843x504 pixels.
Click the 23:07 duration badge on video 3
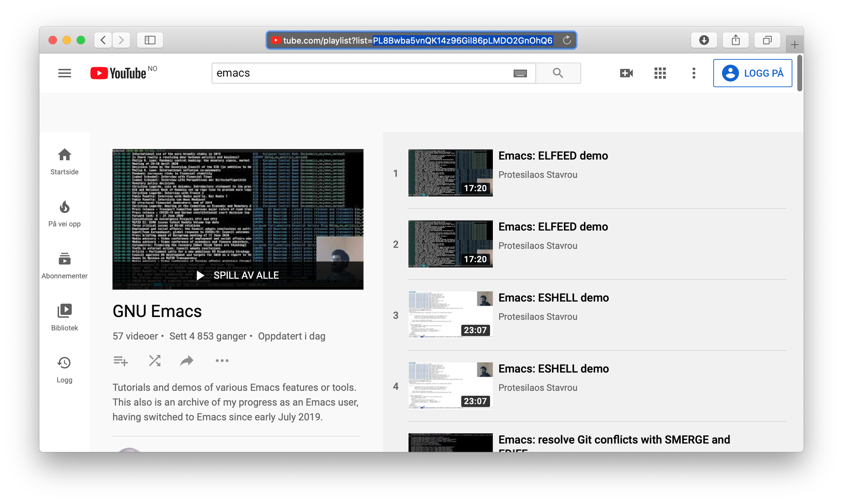coord(475,330)
